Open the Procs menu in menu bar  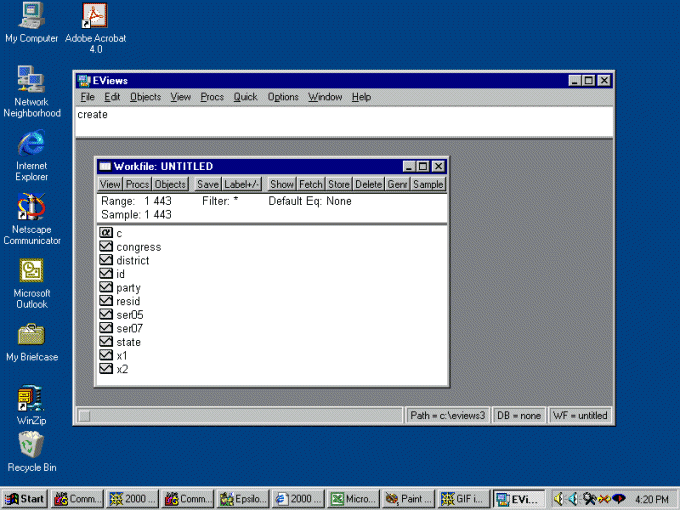pyautogui.click(x=212, y=97)
